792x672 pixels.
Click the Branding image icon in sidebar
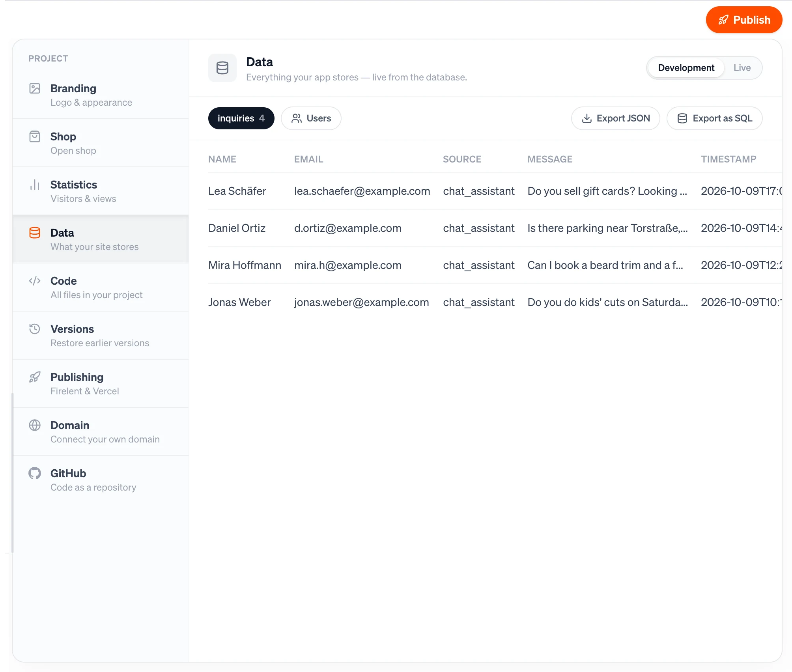pos(35,88)
